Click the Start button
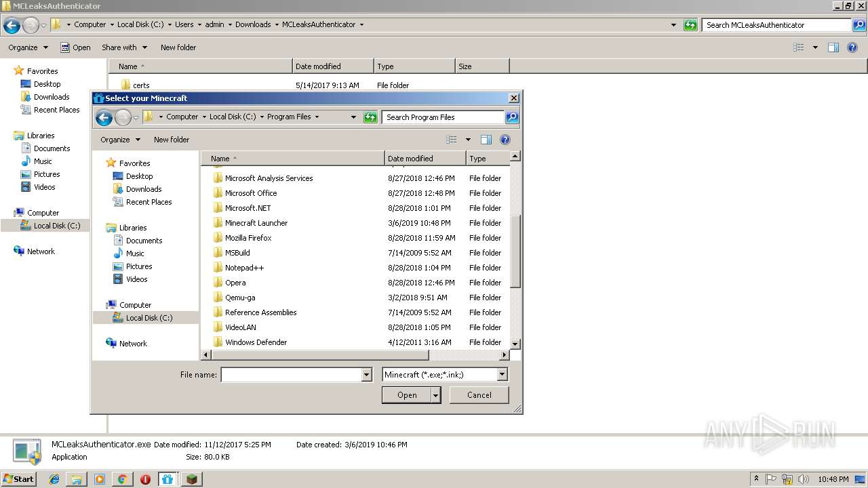The height and width of the screenshot is (488, 868). (18, 479)
